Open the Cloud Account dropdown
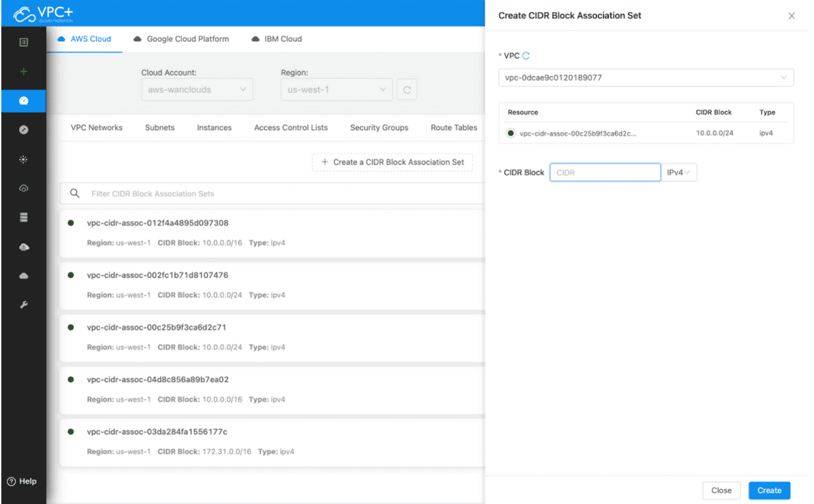The height and width of the screenshot is (504, 814). [x=197, y=90]
